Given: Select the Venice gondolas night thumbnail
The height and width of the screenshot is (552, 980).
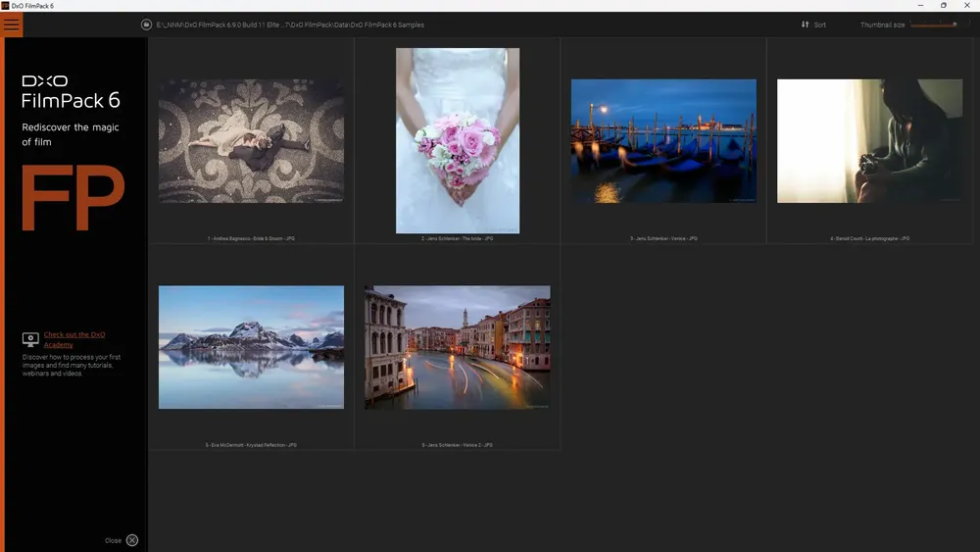Looking at the screenshot, I should point(663,140).
